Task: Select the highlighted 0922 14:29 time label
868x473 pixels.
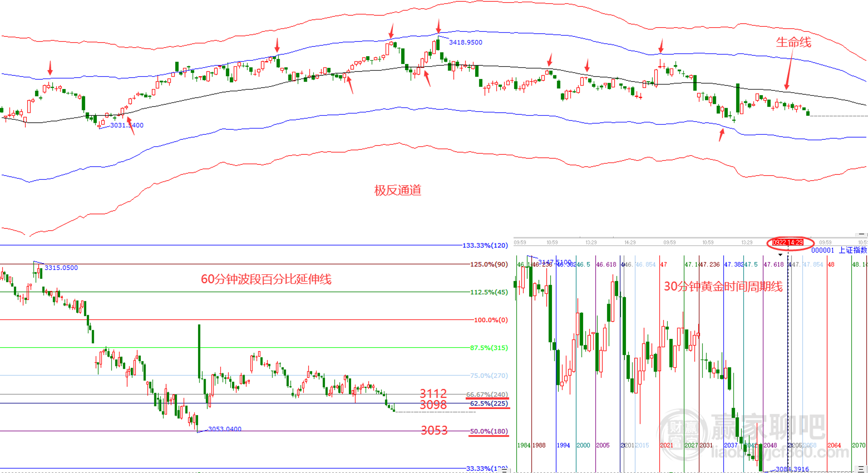Action: [x=787, y=242]
